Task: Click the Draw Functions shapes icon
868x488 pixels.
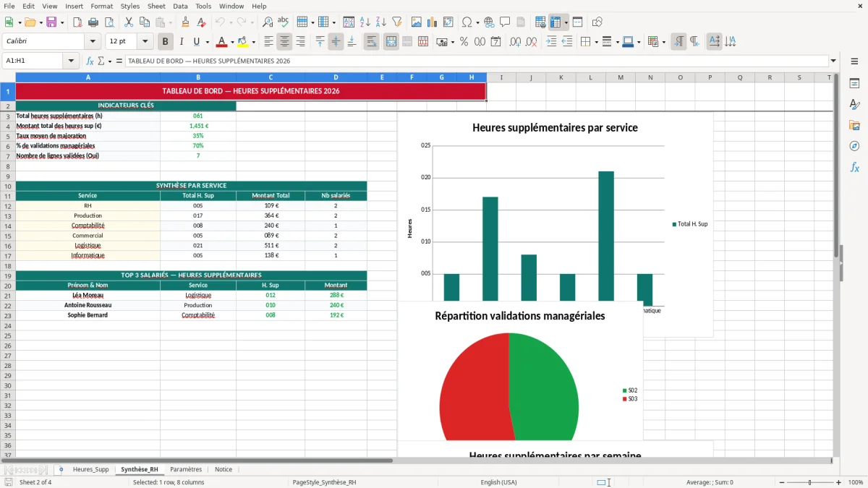Action: click(x=597, y=22)
